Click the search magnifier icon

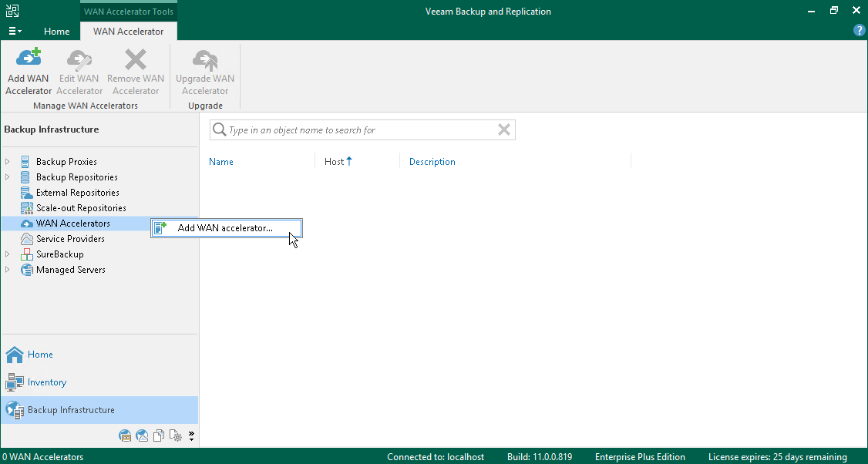pyautogui.click(x=219, y=129)
